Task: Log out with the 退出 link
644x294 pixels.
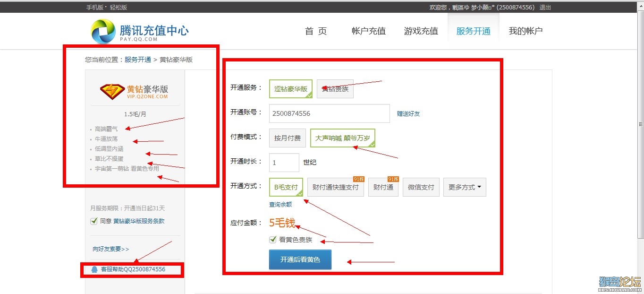Action: [x=545, y=8]
